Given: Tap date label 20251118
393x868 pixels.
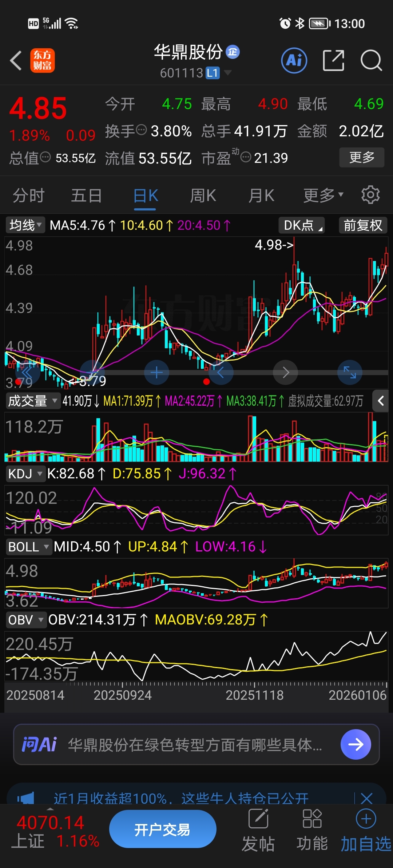Looking at the screenshot, I should pyautogui.click(x=254, y=695).
